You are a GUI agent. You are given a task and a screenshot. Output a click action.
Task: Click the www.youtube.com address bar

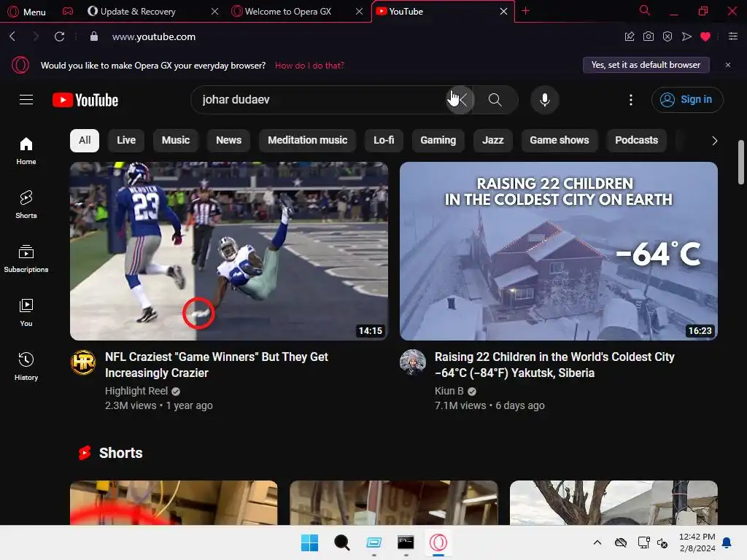(x=153, y=36)
